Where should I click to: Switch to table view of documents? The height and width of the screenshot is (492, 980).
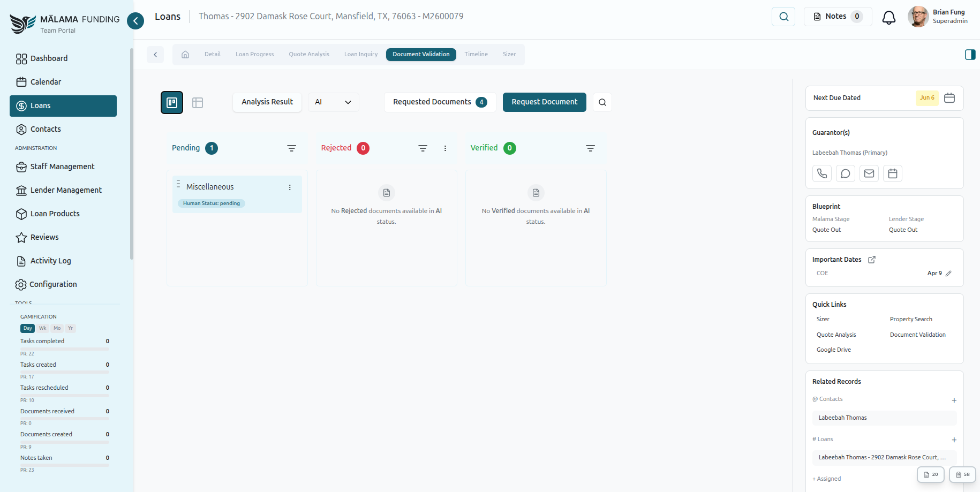[198, 102]
